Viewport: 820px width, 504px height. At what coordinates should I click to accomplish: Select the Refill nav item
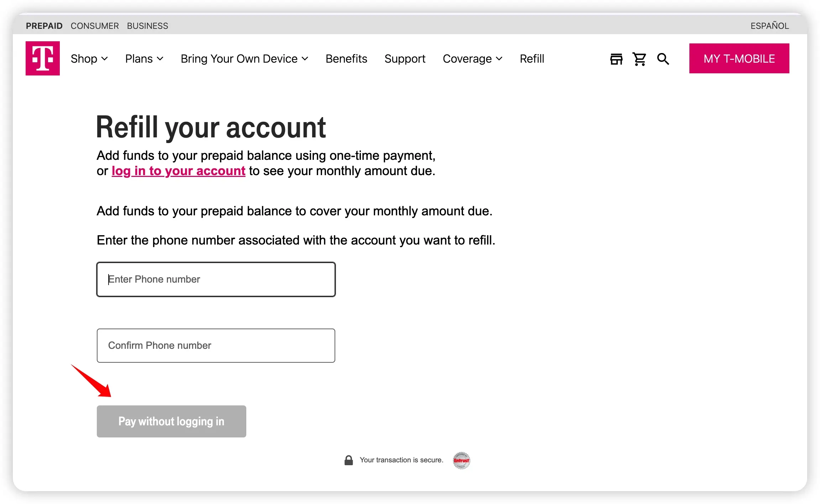(532, 59)
